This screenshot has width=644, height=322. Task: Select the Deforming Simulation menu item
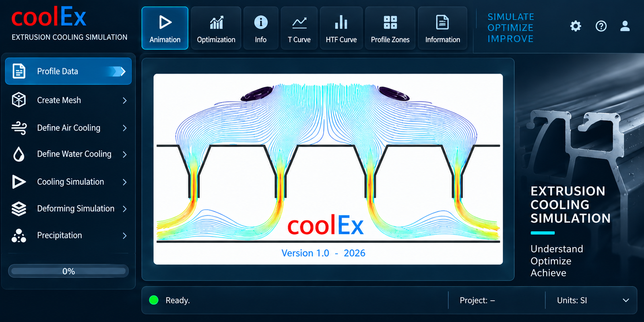[68, 208]
